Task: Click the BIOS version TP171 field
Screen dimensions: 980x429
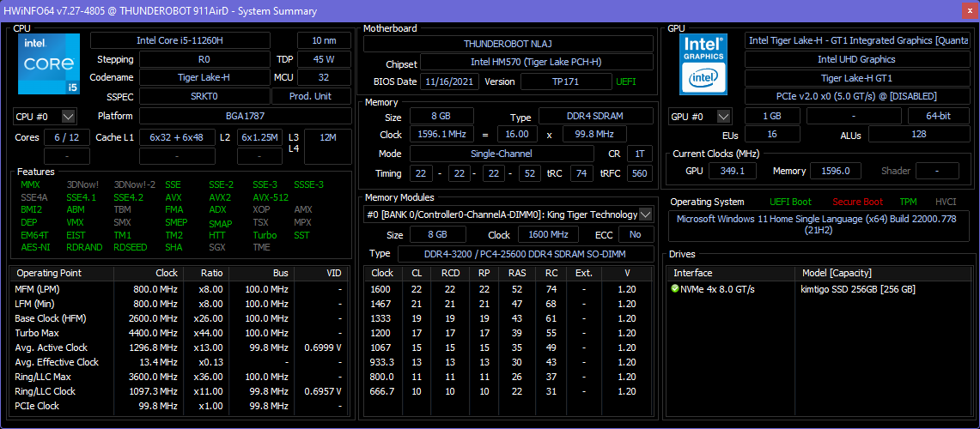Action: click(566, 82)
